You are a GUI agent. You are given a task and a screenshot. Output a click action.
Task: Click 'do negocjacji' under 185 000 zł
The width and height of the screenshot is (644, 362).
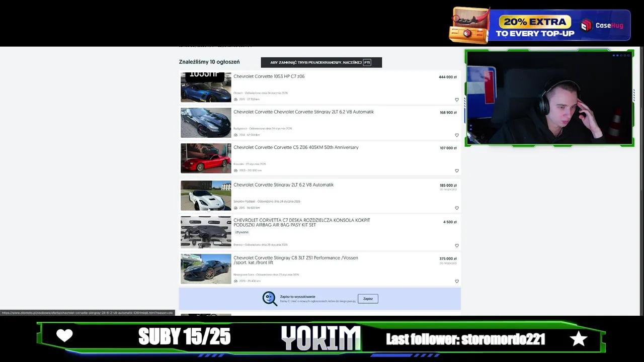coord(448,190)
